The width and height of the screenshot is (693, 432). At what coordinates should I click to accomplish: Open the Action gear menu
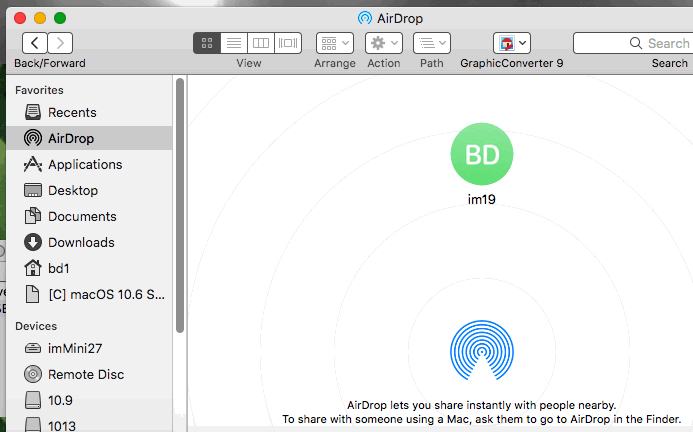click(384, 43)
